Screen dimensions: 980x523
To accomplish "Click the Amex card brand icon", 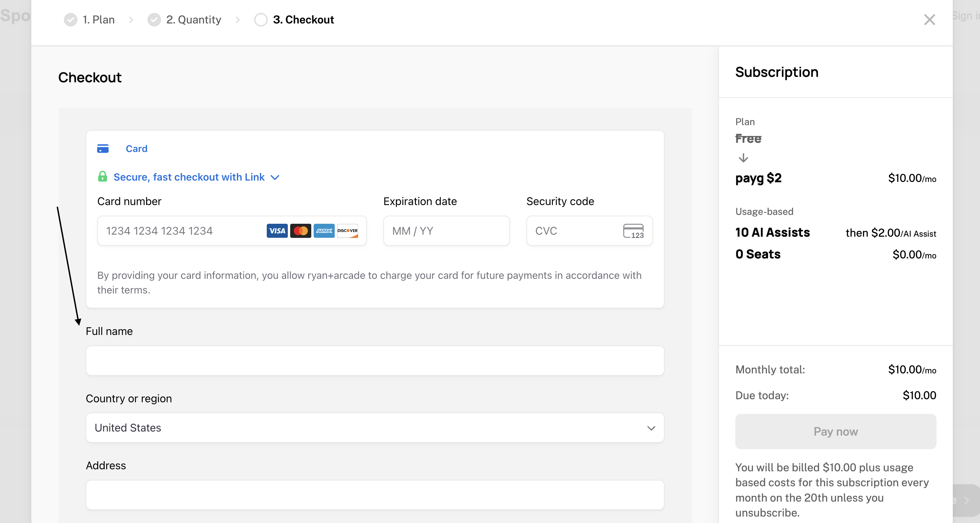I will [x=324, y=231].
